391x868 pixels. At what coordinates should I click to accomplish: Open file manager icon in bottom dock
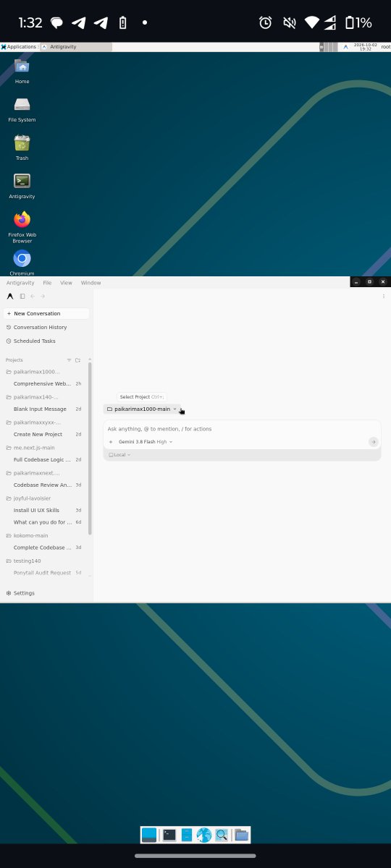tap(187, 835)
